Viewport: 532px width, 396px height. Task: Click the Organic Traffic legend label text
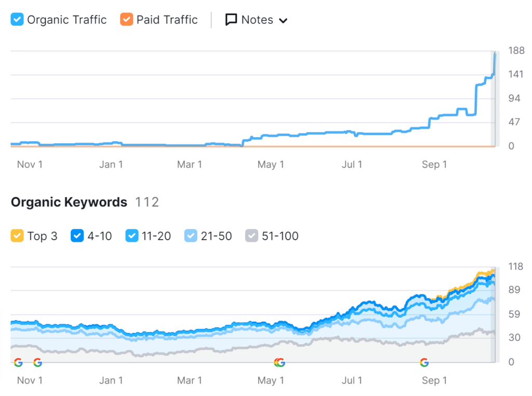pos(66,20)
